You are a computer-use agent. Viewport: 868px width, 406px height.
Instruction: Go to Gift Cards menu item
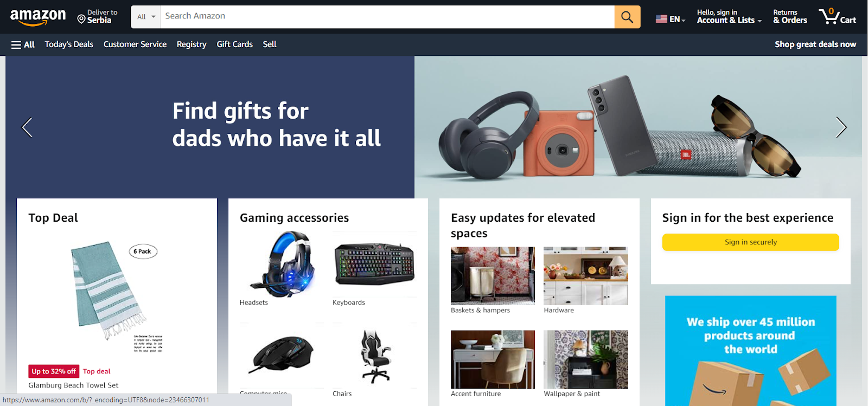click(x=234, y=44)
